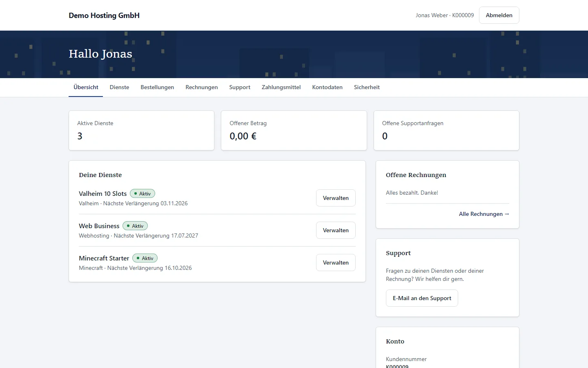Switch to the Sicherheit tab
This screenshot has height=368, width=588.
coord(367,87)
